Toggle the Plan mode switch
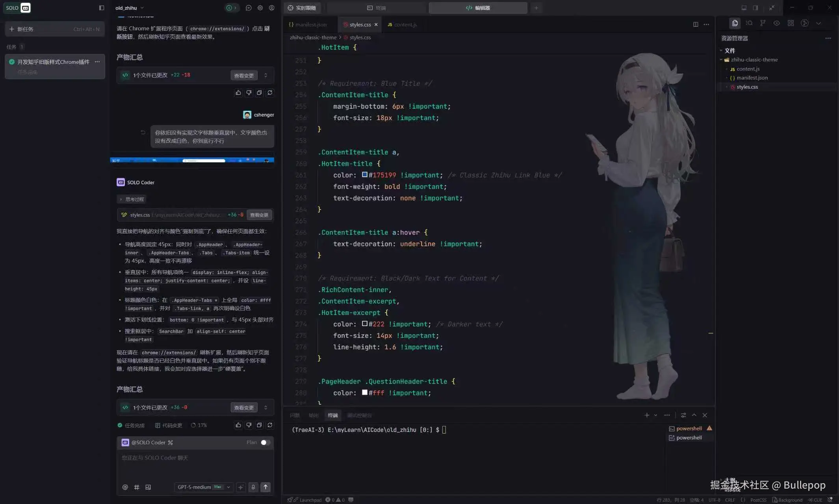839x504 pixels. (265, 443)
